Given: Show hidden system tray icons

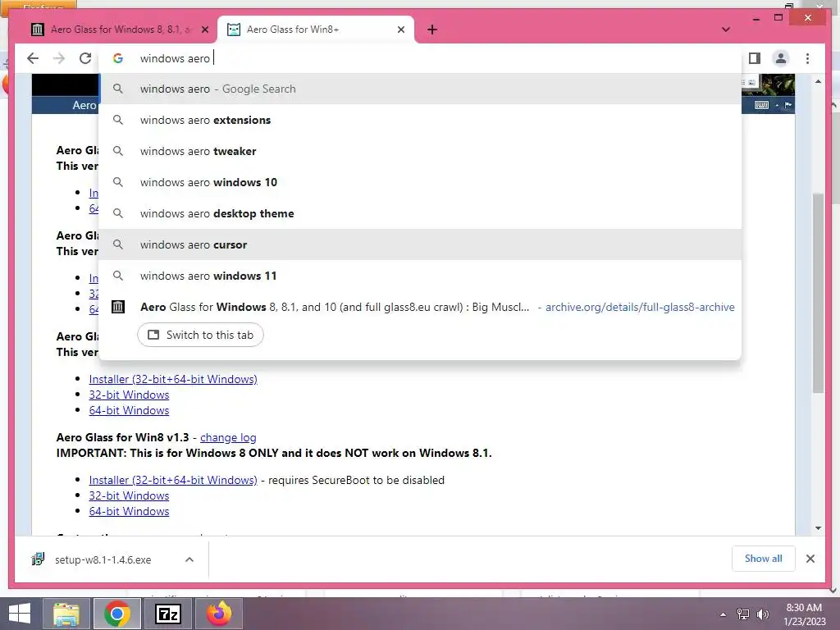Looking at the screenshot, I should (x=723, y=614).
